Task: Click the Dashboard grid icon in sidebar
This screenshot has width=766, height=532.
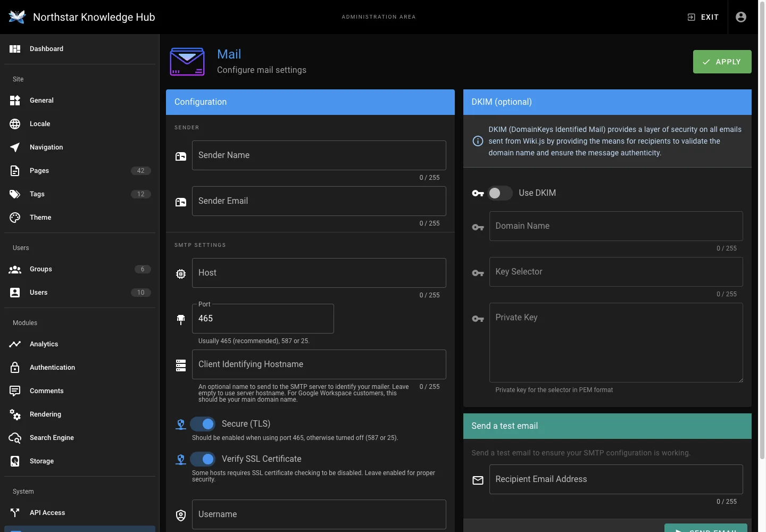Action: point(15,49)
